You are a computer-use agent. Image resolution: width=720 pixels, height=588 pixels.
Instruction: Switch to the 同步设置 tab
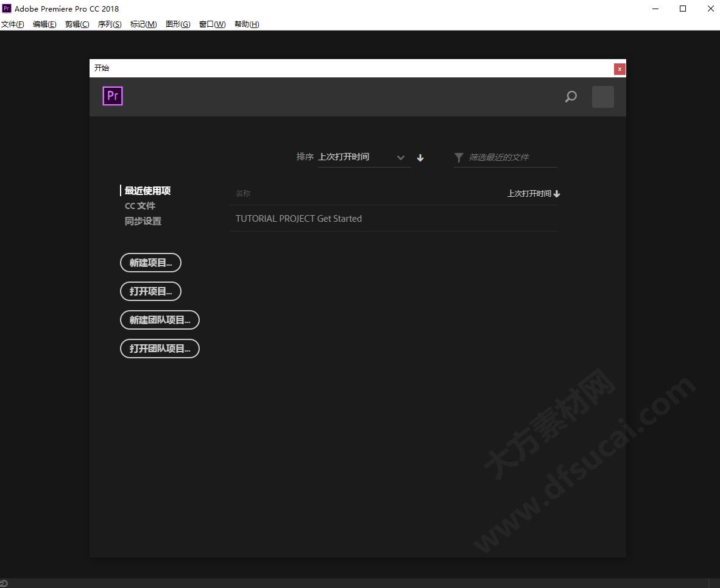(143, 221)
